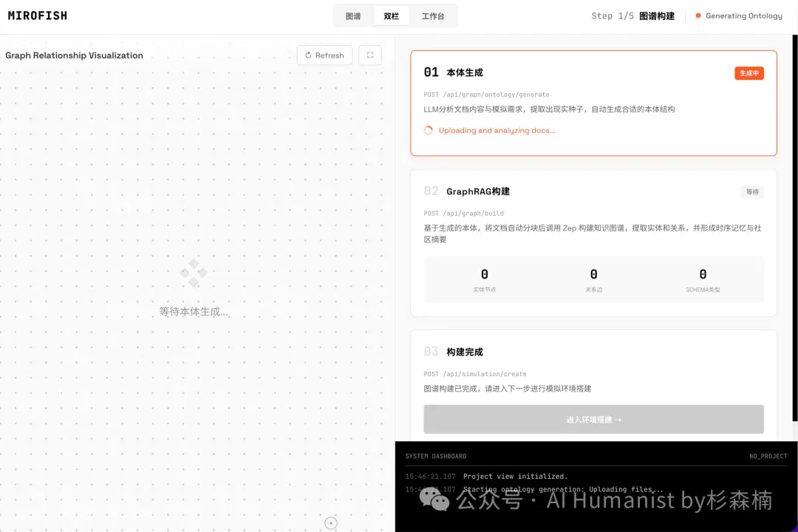
Task: Click the right panel vertical scrollbar
Action: 795,228
